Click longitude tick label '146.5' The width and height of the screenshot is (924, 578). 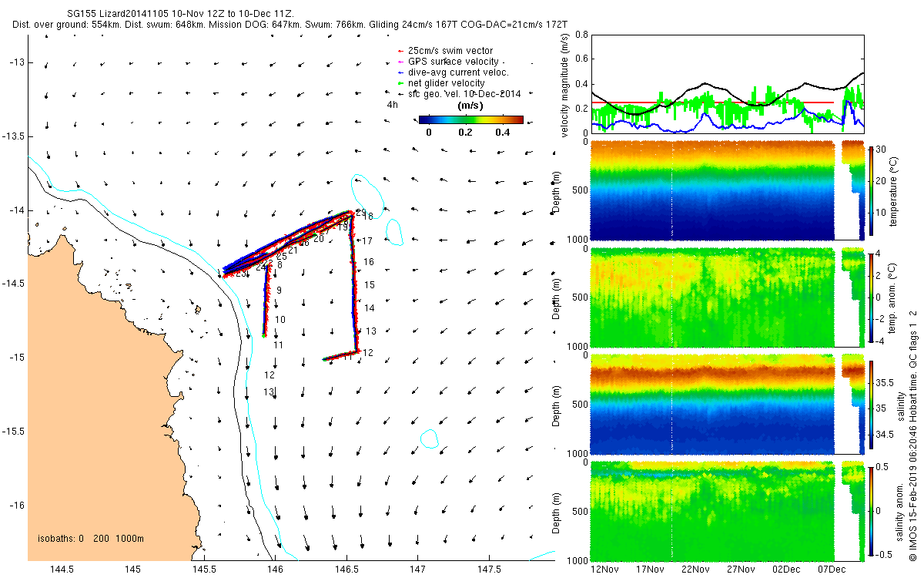346,570
